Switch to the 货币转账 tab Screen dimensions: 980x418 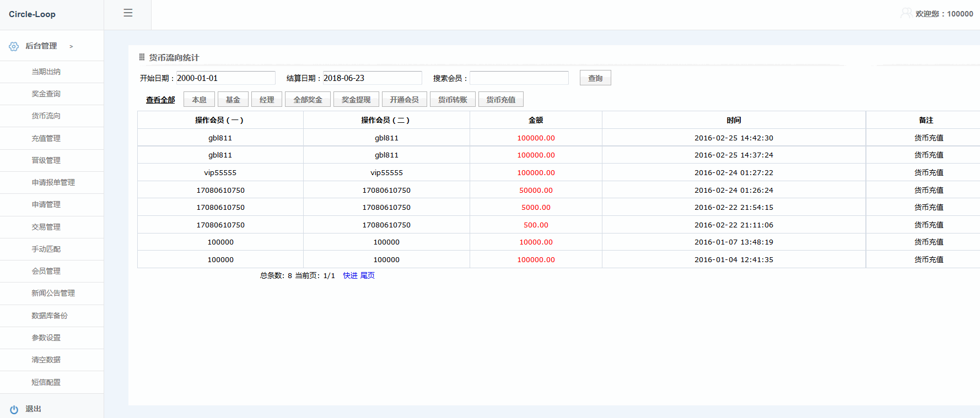tap(453, 100)
